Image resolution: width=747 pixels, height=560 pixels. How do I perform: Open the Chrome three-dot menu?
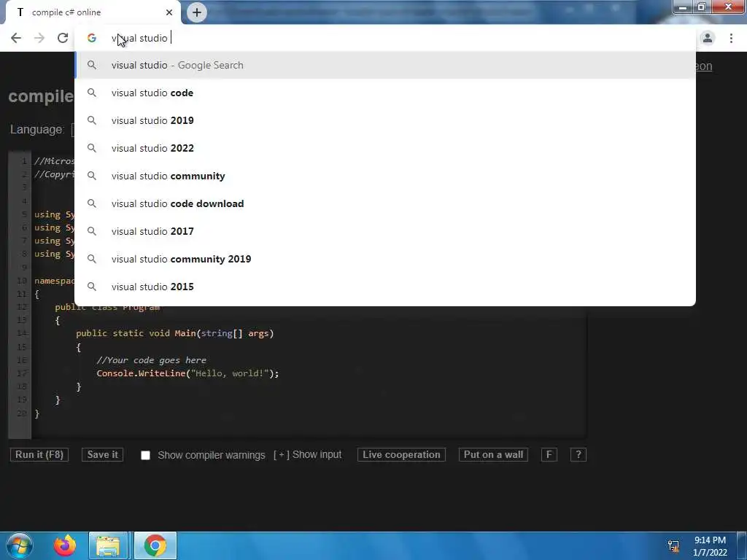coord(731,38)
